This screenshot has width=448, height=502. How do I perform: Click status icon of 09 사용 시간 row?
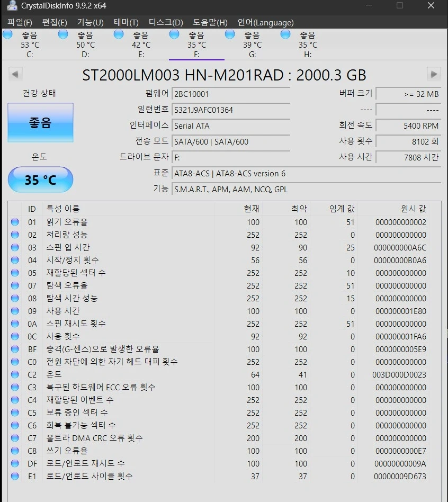point(15,311)
